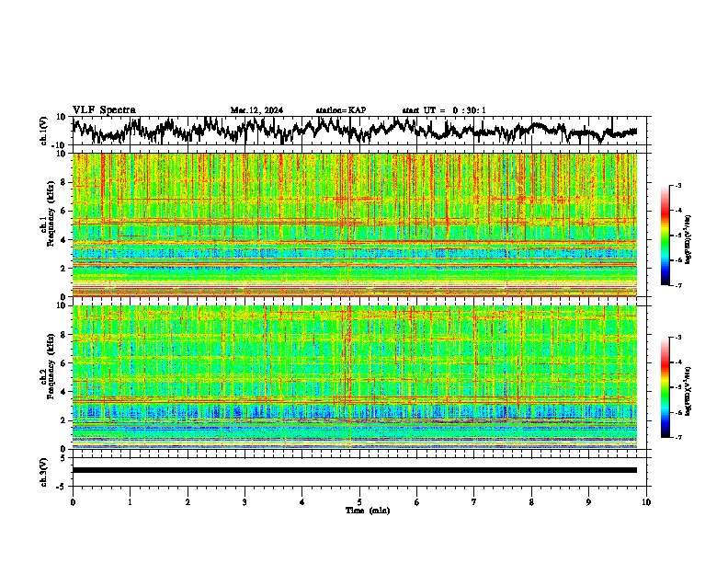Click the date label "Mar.12, 2024"
Image resolution: width=728 pixels, height=563 pixels.
pyautogui.click(x=256, y=110)
